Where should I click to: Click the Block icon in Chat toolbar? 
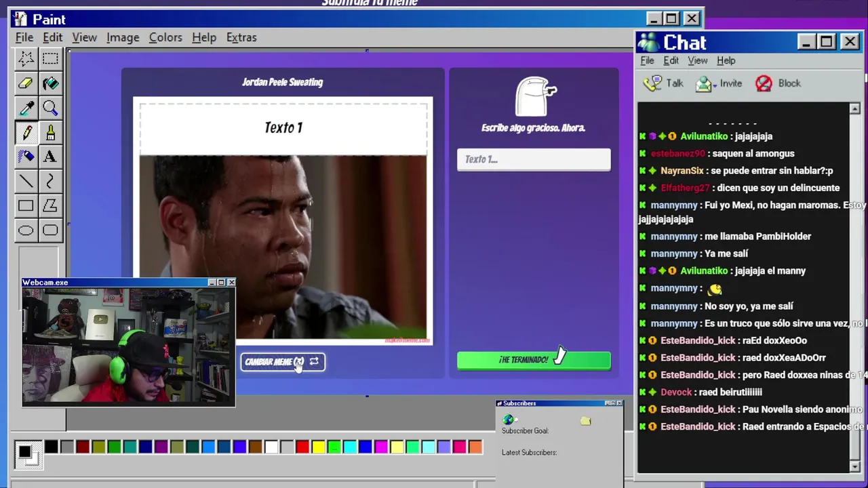pyautogui.click(x=764, y=83)
